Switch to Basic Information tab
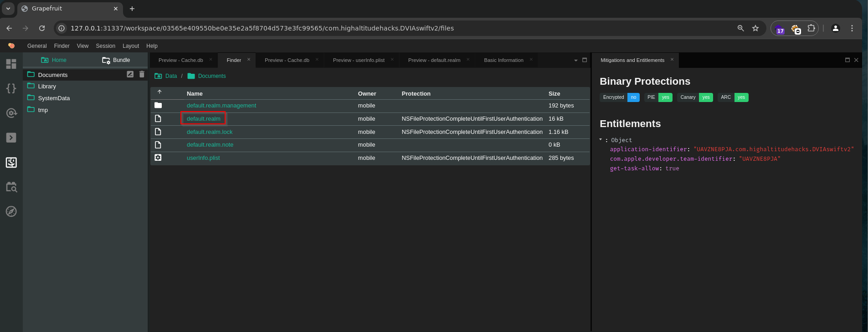This screenshot has width=868, height=332. tap(503, 60)
